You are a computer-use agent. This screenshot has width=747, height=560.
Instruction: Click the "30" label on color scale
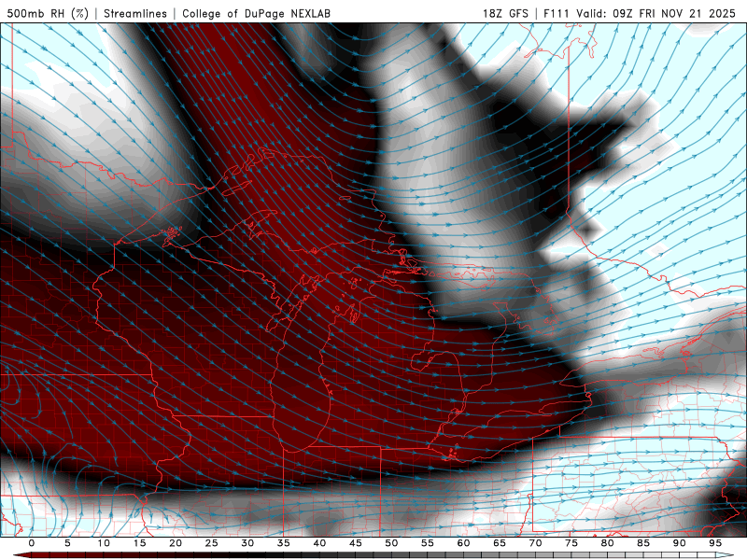(247, 543)
